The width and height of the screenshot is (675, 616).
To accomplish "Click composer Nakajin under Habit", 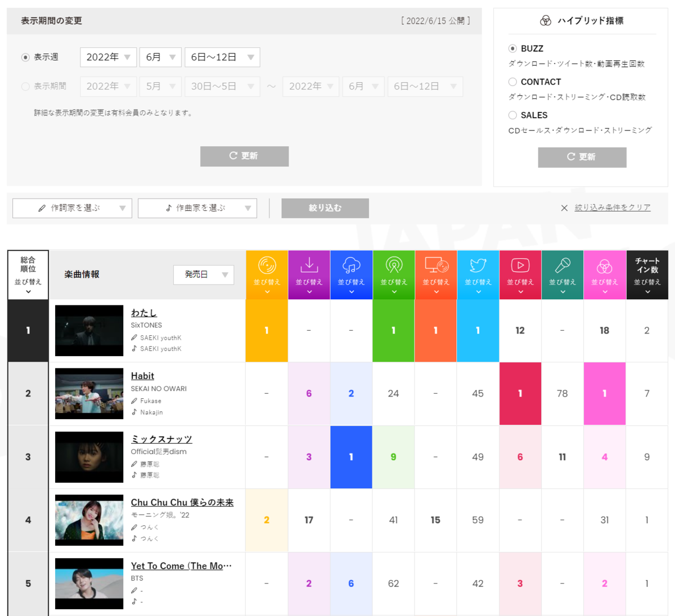I will 151,412.
